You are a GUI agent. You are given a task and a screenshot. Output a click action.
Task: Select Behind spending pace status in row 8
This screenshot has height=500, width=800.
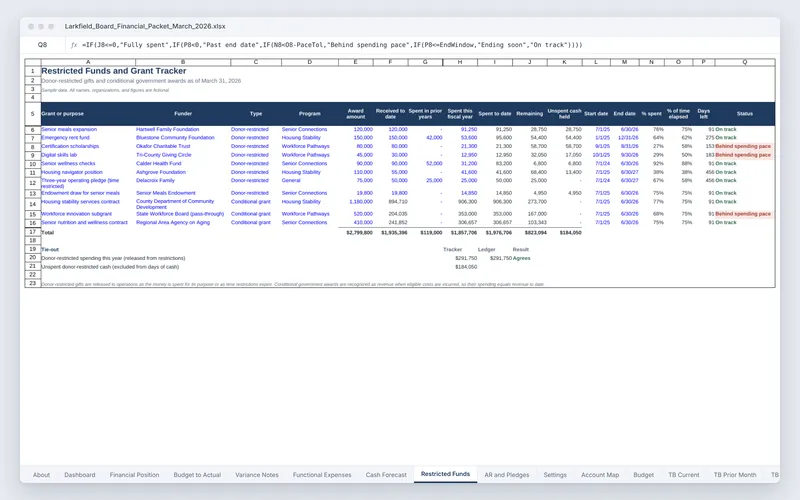(x=743, y=146)
